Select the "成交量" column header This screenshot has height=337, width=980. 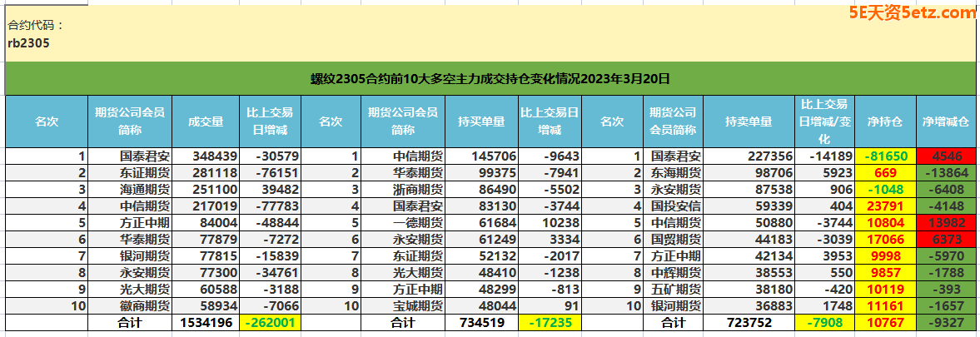click(206, 121)
